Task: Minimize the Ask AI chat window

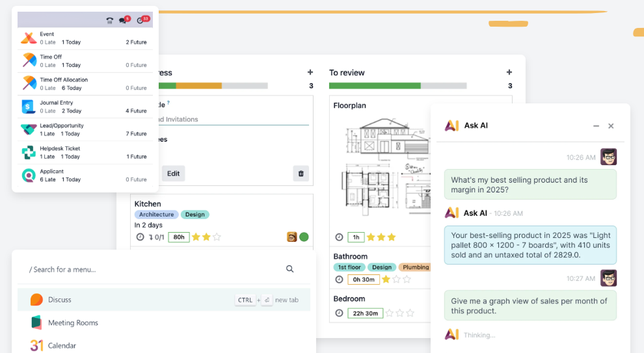Action: [596, 126]
